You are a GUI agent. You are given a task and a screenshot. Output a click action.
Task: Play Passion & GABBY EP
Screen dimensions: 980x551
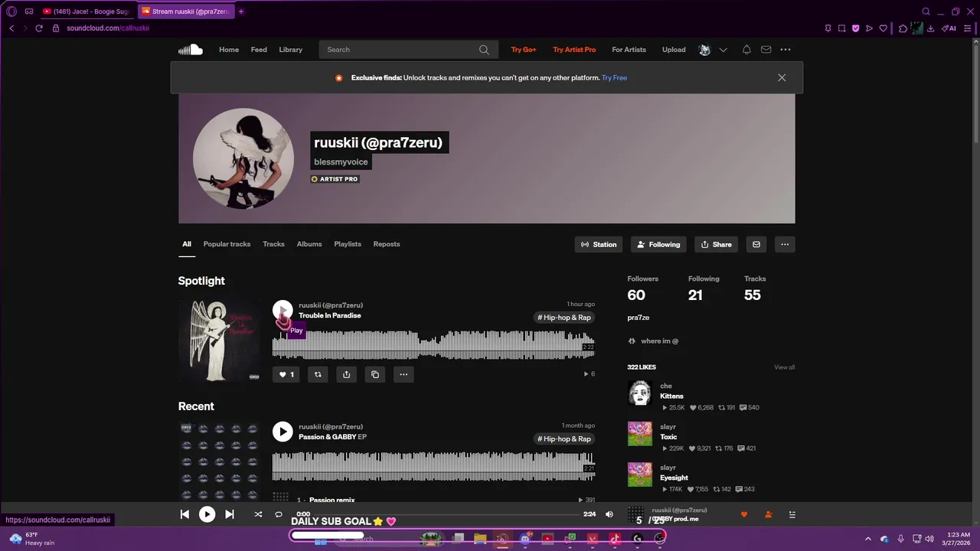pyautogui.click(x=283, y=432)
